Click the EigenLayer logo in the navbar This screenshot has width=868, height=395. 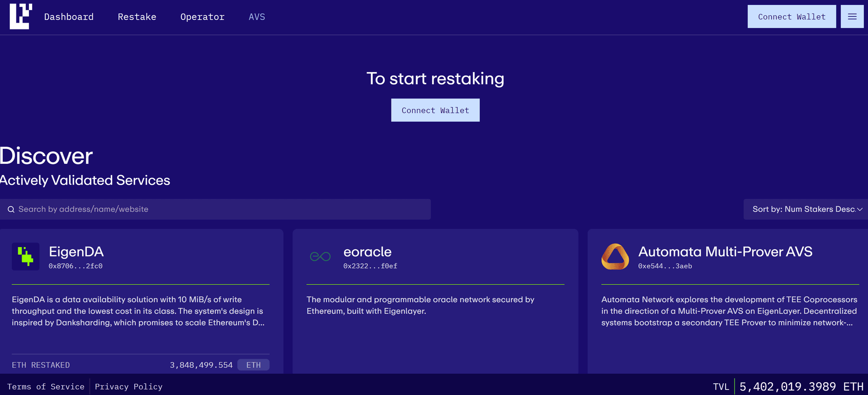point(21,17)
